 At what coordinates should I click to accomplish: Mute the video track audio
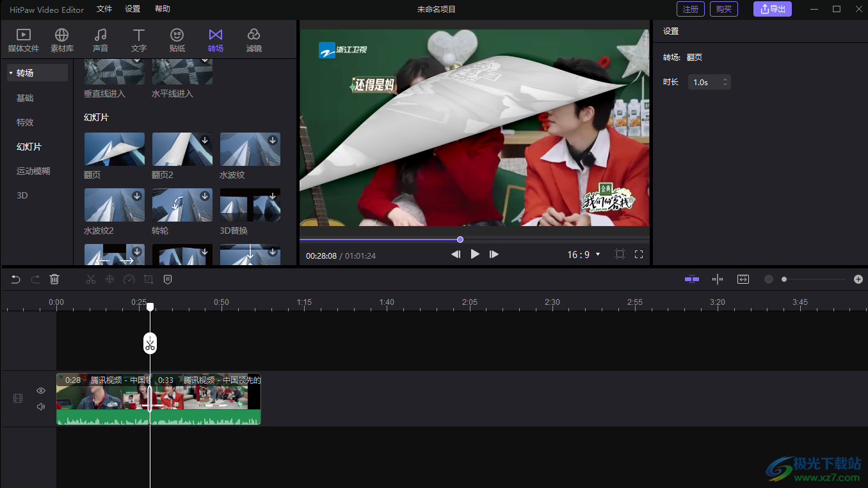[41, 407]
